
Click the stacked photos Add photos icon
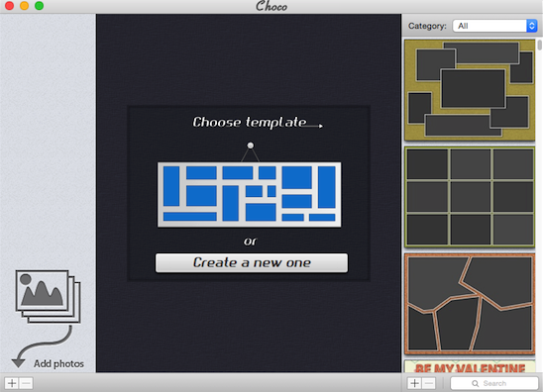coord(48,297)
